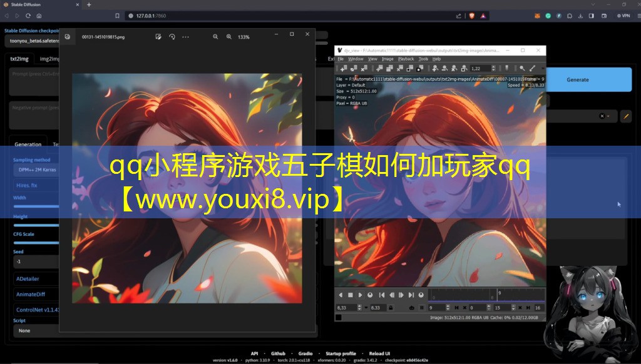This screenshot has height=364, width=641.
Task: Click Reset Zoom magnifier in djv_view toolbar
Action: click(x=454, y=68)
